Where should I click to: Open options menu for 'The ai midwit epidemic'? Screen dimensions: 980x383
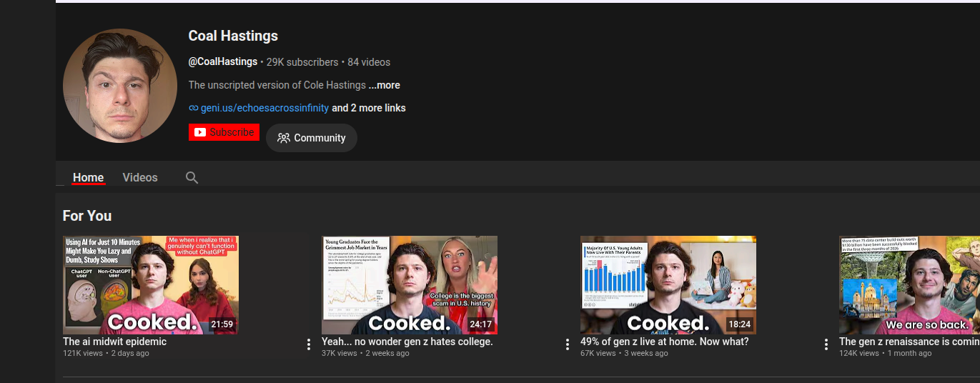tap(309, 344)
